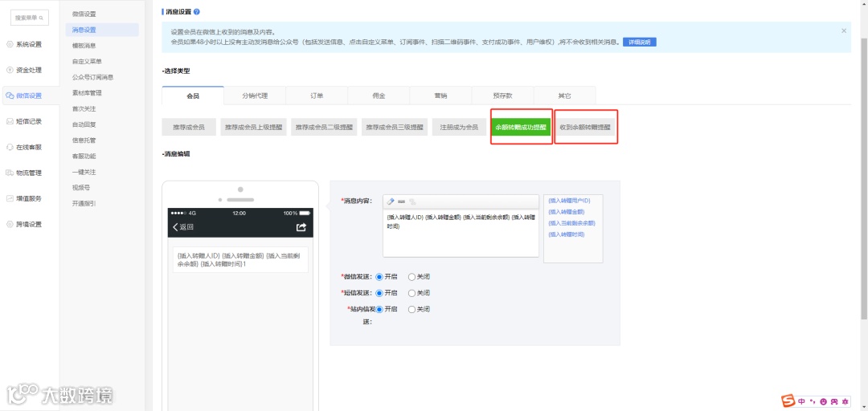Switch to the 分销代理 tab

(x=255, y=96)
